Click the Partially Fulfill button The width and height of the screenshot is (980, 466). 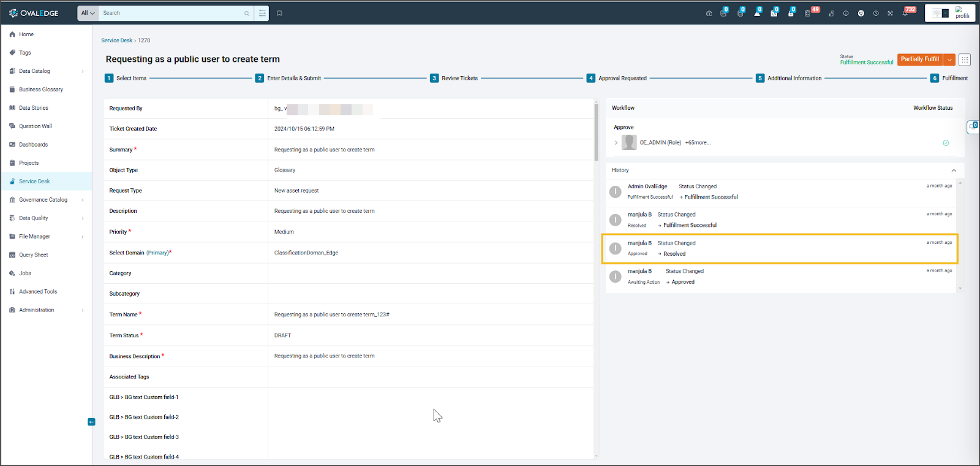919,59
